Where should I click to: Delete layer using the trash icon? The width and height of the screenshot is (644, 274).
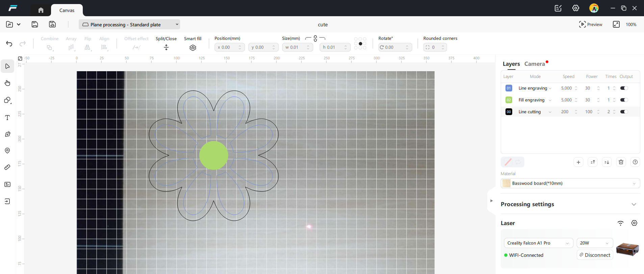[621, 162]
